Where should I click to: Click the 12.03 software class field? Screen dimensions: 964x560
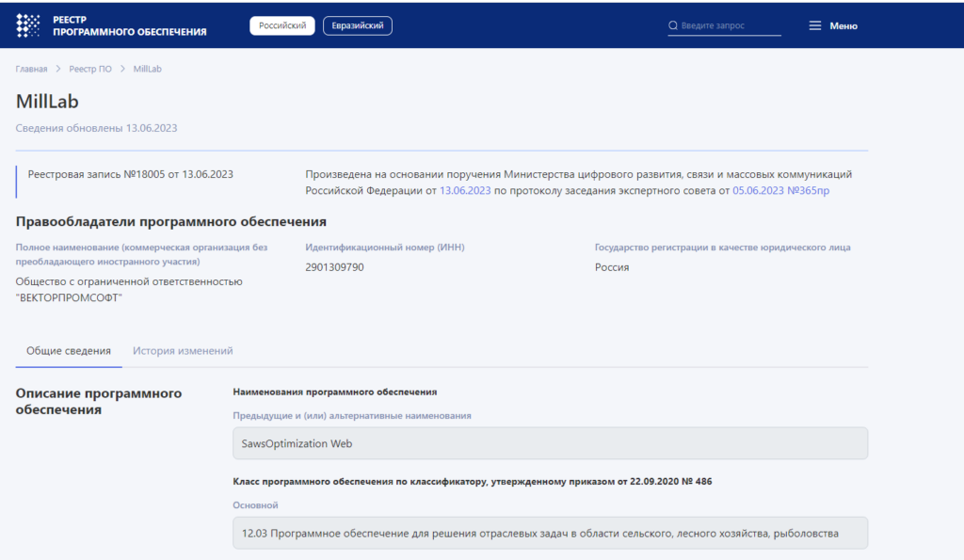point(550,533)
